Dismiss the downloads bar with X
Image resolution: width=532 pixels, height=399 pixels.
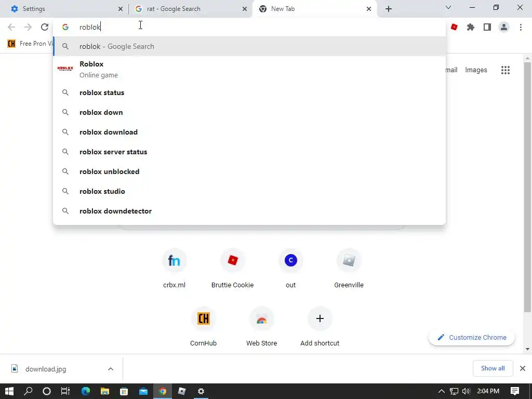click(x=523, y=368)
